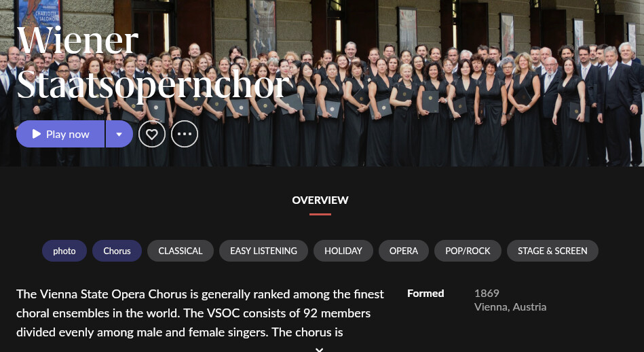Open the Play now dropdown arrow
Screen dimensions: 644x352
119,134
